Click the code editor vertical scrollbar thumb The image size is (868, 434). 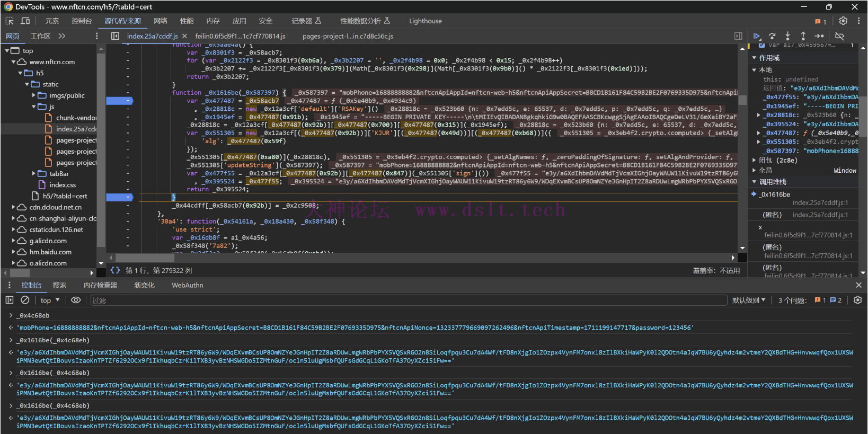pos(742,100)
